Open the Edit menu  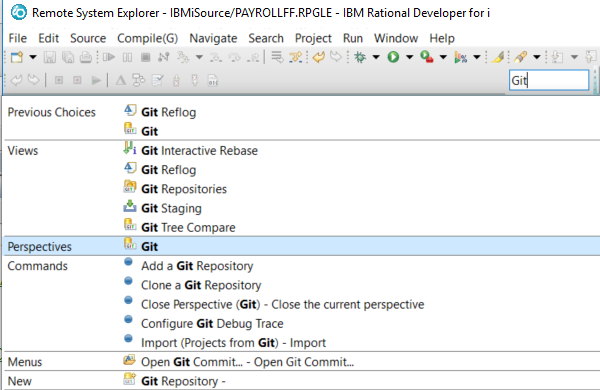[x=48, y=38]
